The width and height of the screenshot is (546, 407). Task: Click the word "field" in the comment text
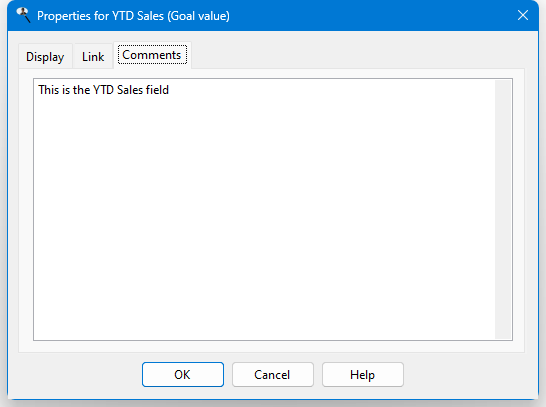pyautogui.click(x=157, y=90)
